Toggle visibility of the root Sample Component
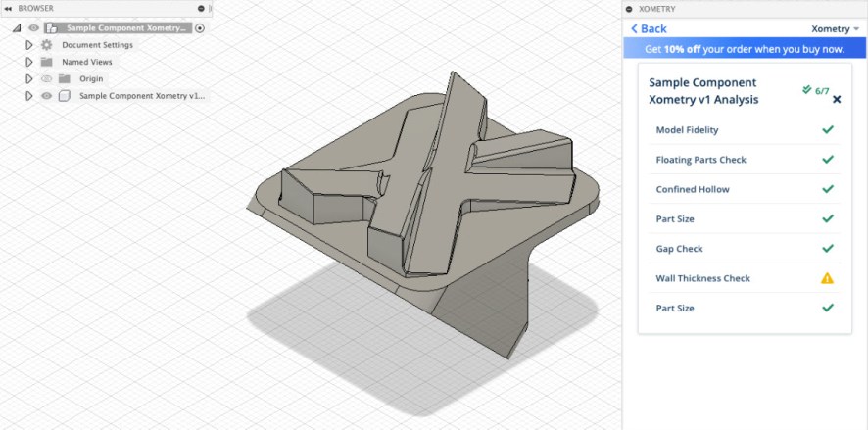868x430 pixels. [x=33, y=28]
